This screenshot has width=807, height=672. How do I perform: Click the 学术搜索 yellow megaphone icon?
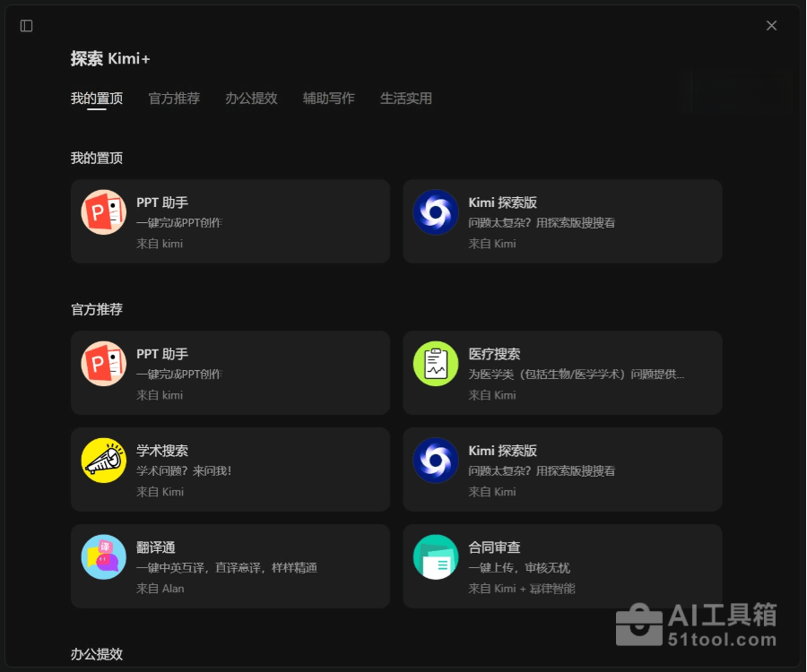103,461
